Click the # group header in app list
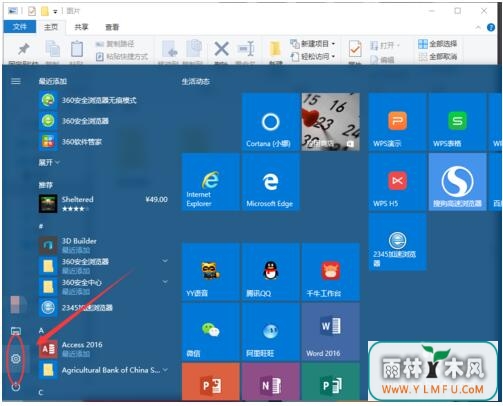Screen dimensions: 503x406 pyautogui.click(x=41, y=226)
